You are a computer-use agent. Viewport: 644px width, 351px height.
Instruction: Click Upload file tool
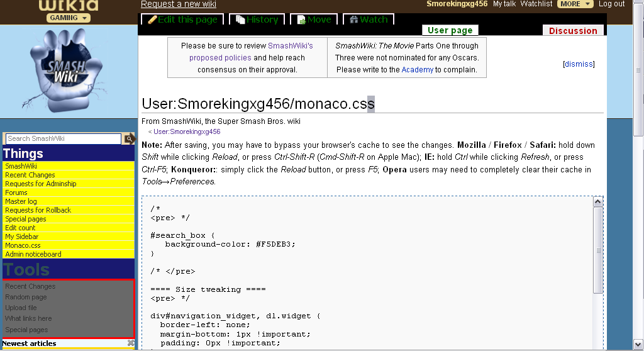pyautogui.click(x=21, y=308)
